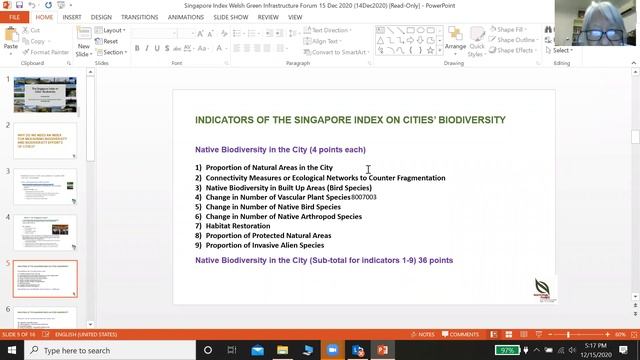This screenshot has width=640, height=360.
Task: Select the five-point star shape
Action: [x=430, y=51]
